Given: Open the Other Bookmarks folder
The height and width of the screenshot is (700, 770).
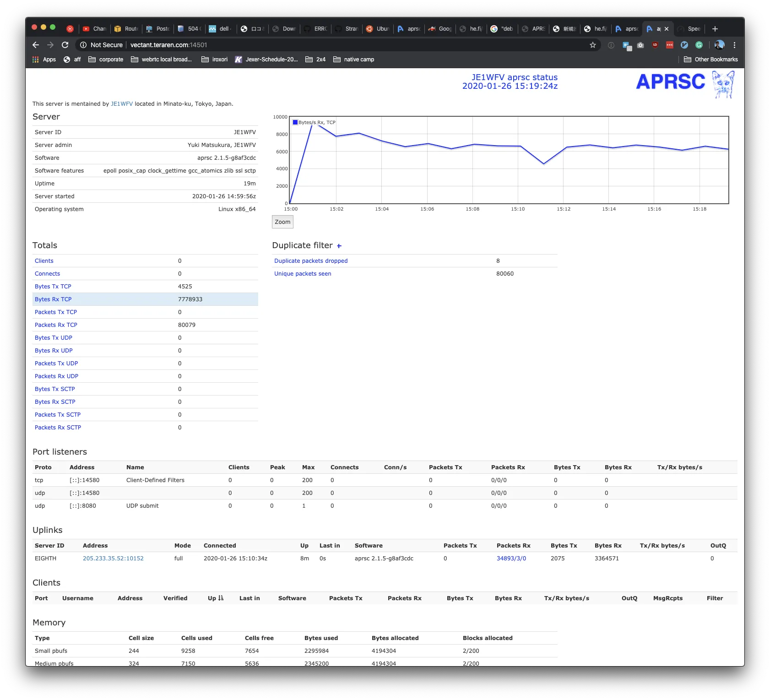Looking at the screenshot, I should (710, 60).
